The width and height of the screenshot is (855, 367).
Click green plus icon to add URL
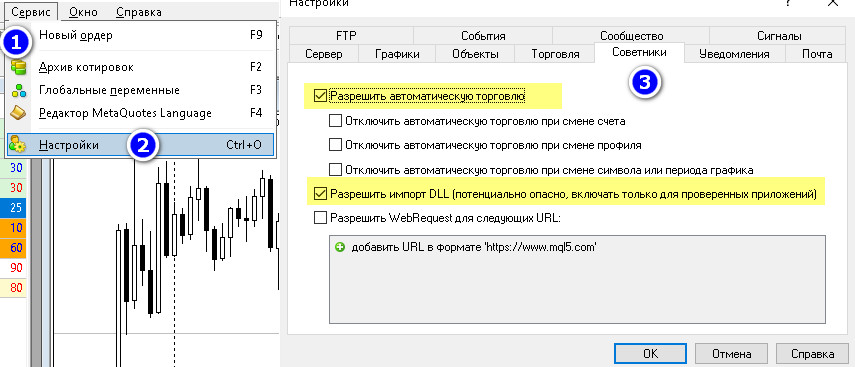340,247
